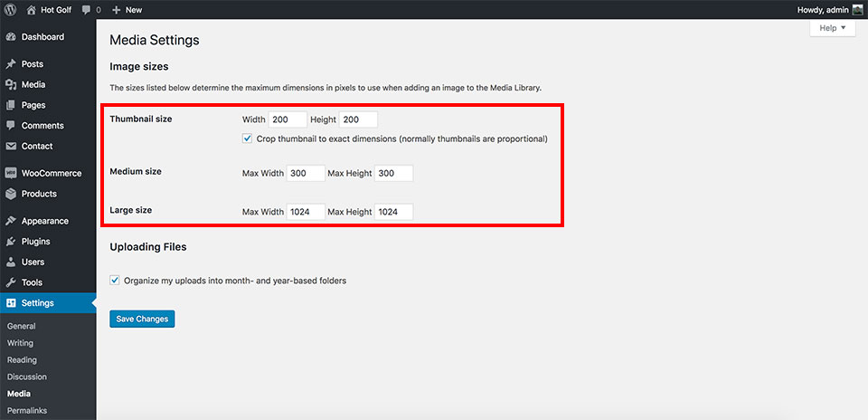Image resolution: width=868 pixels, height=420 pixels.
Task: Click the Medium size Max Width field
Action: (x=306, y=174)
